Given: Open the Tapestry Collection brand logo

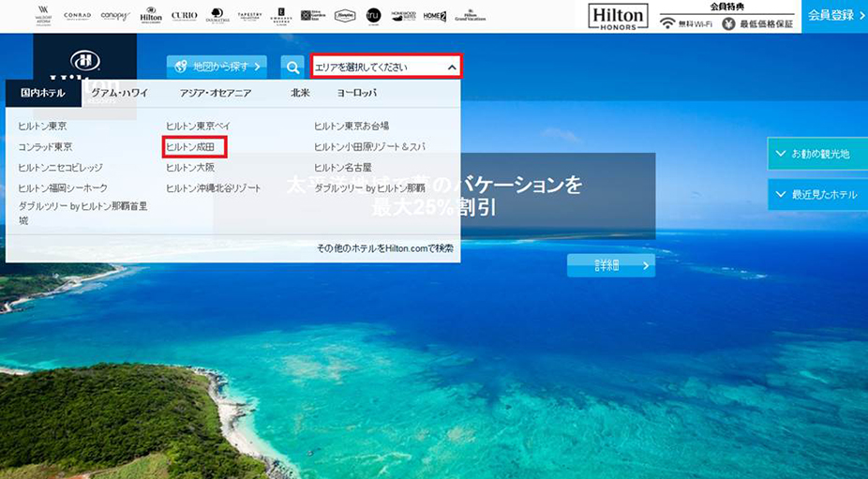Looking at the screenshot, I should [x=249, y=16].
